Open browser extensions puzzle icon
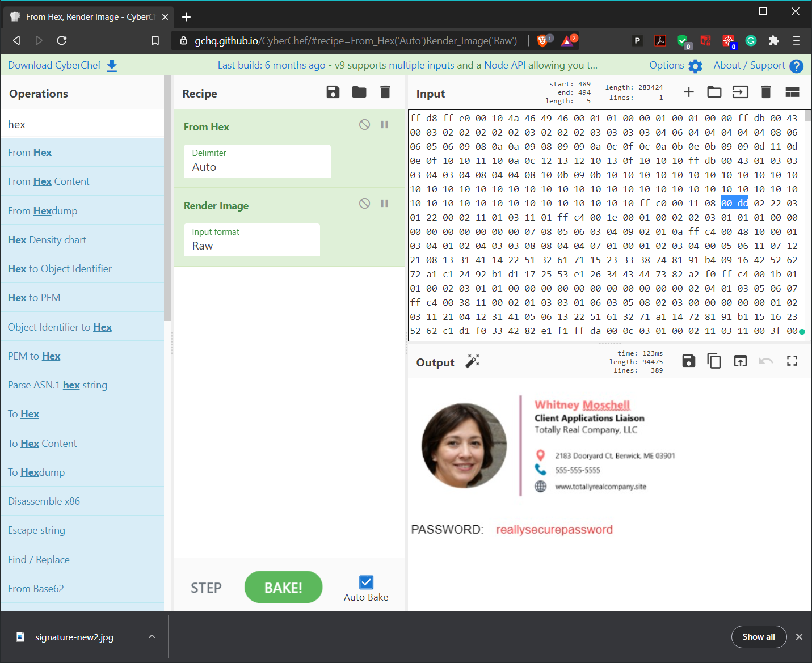The height and width of the screenshot is (663, 812). pos(773,40)
